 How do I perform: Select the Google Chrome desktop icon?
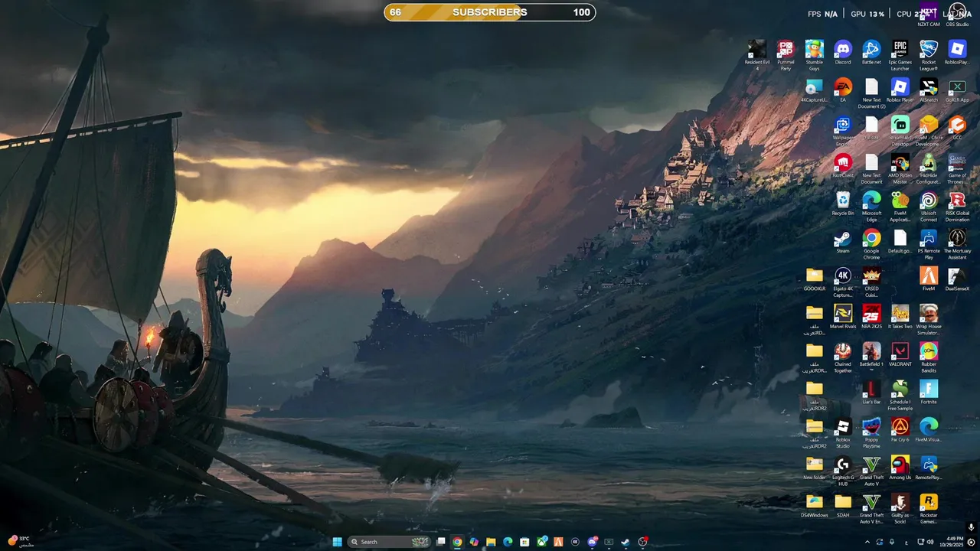click(x=871, y=243)
